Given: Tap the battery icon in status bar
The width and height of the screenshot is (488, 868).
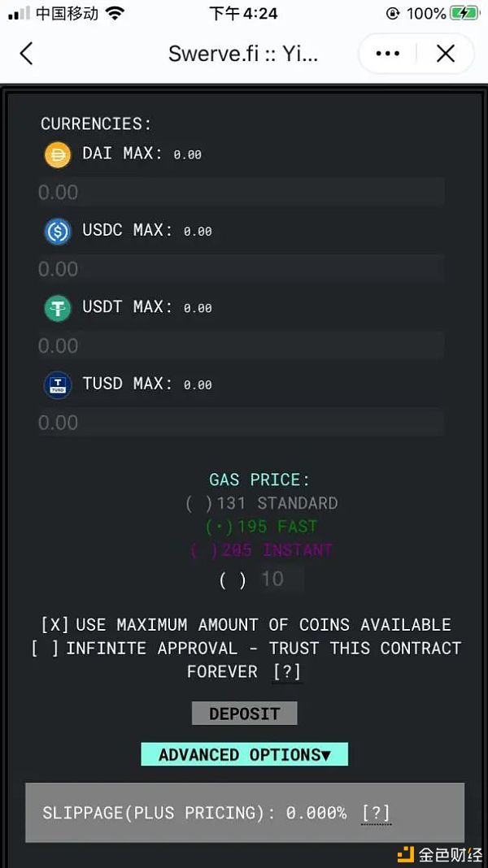Looking at the screenshot, I should 464,14.
